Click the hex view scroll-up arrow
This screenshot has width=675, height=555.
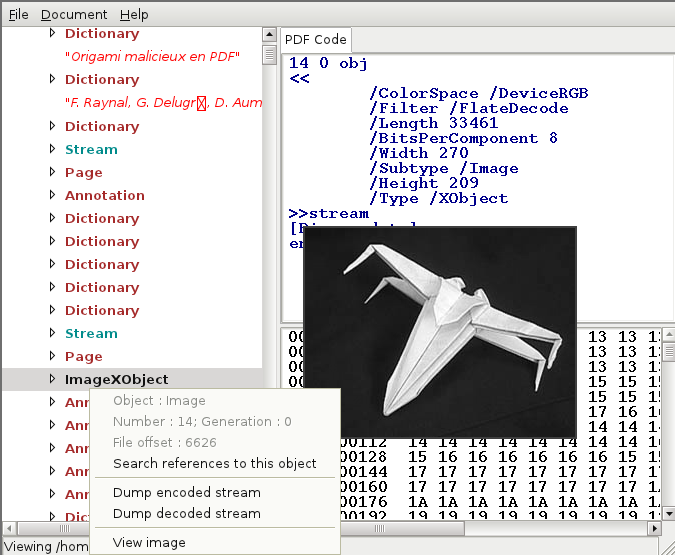[x=669, y=334]
